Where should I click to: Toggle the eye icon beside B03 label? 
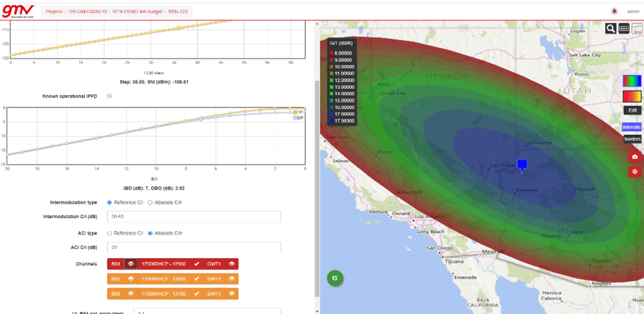[x=132, y=294]
